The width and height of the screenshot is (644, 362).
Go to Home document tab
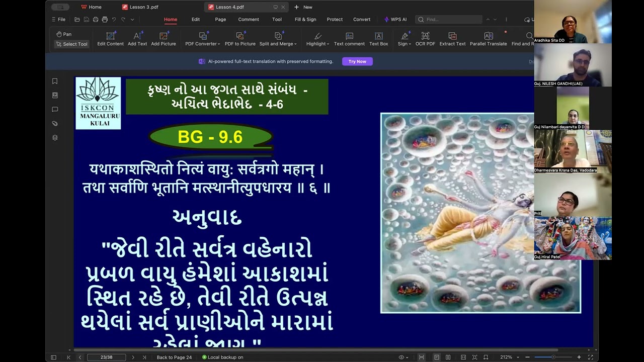click(91, 7)
